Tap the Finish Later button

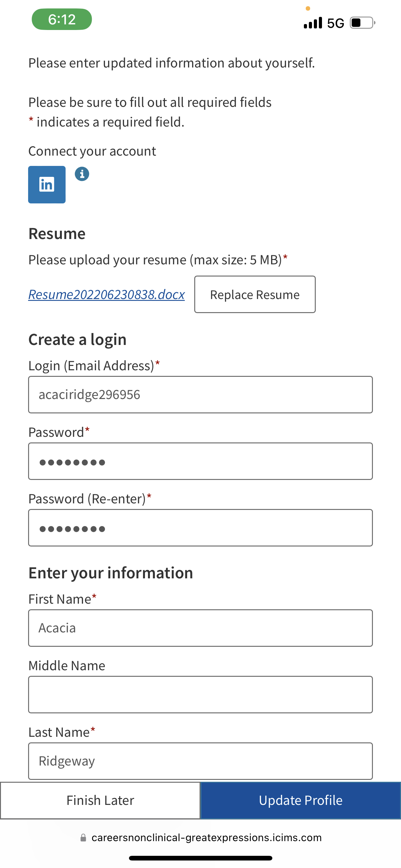[x=100, y=800]
